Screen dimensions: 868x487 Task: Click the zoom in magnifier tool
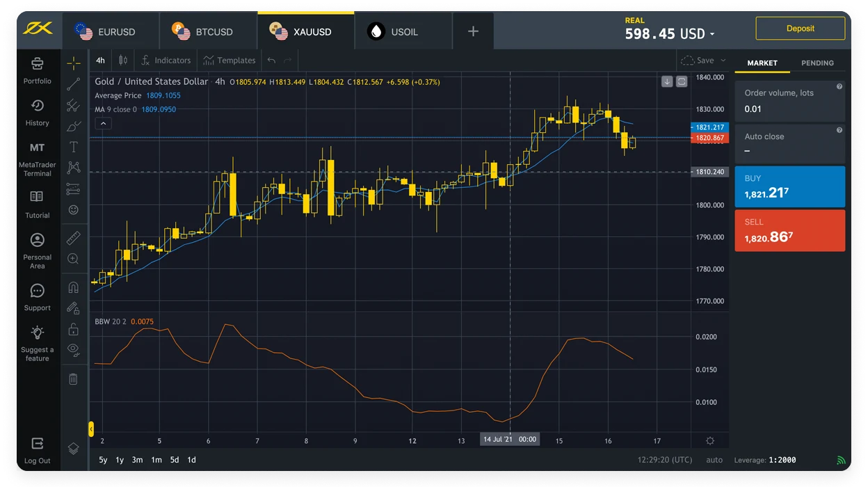(x=73, y=259)
